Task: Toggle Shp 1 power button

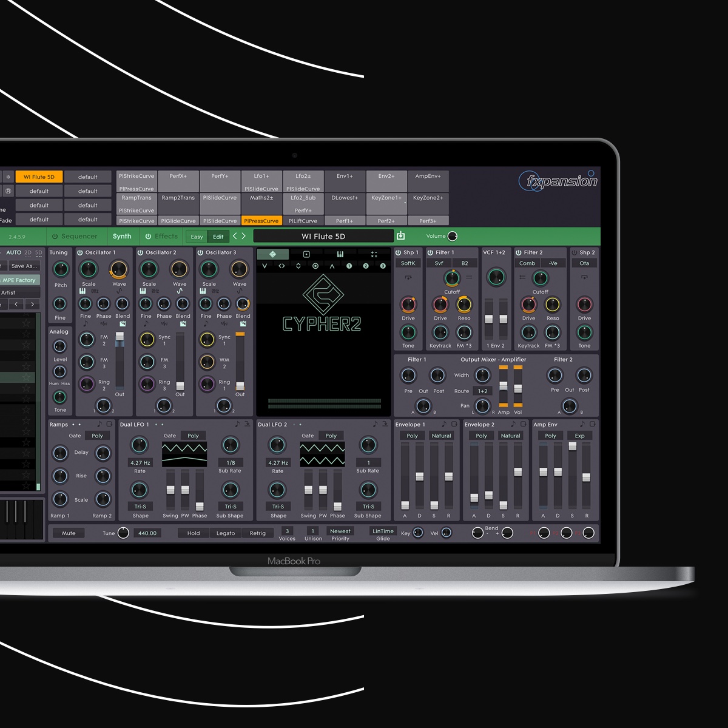Action: (399, 252)
